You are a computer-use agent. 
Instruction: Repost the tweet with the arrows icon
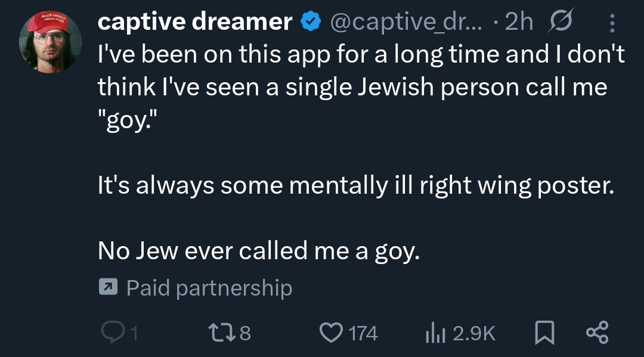(220, 333)
